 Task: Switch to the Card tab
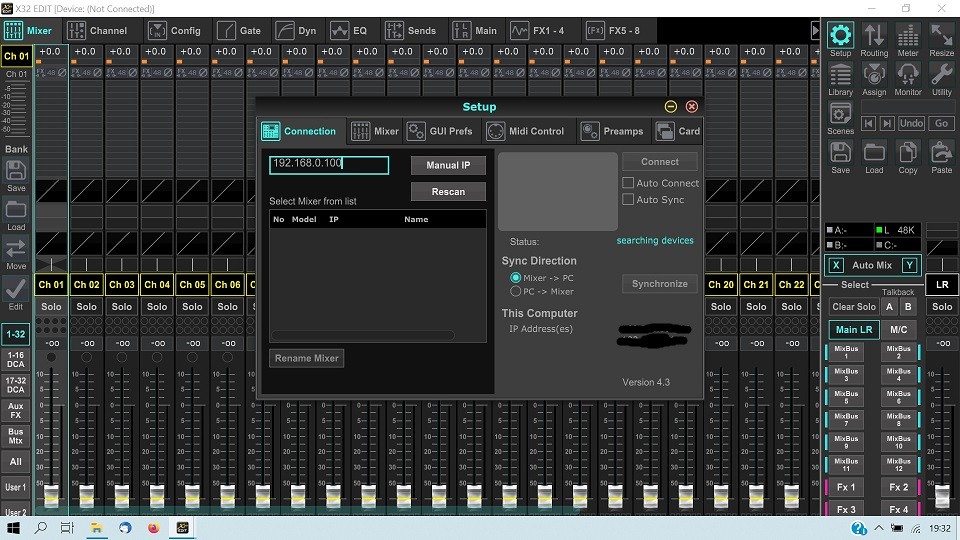coord(678,131)
